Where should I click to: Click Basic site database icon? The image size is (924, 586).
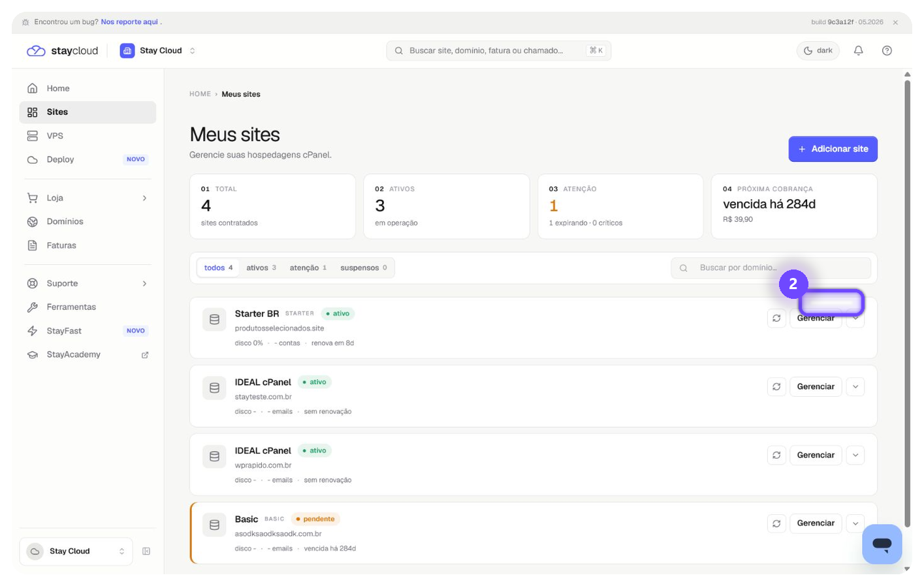214,525
